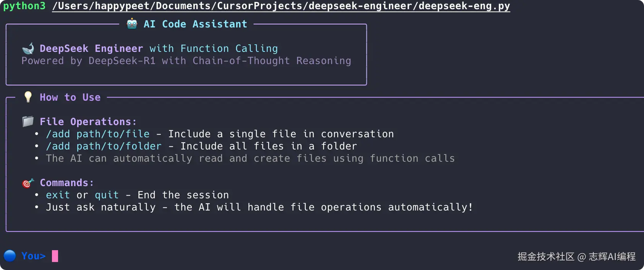This screenshot has width=644, height=270.
Task: Click the whale icon beside DeepSeek Engineer
Action: pyautogui.click(x=28, y=48)
